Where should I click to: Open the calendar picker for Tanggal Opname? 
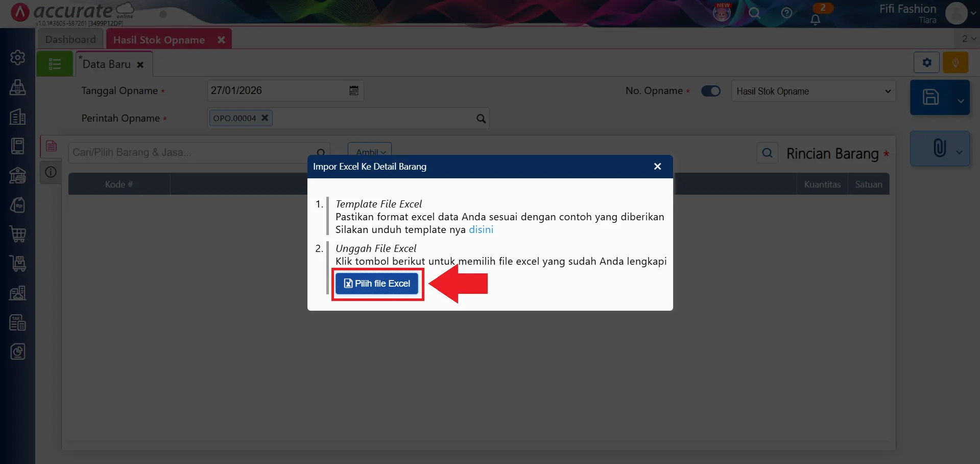(x=353, y=90)
